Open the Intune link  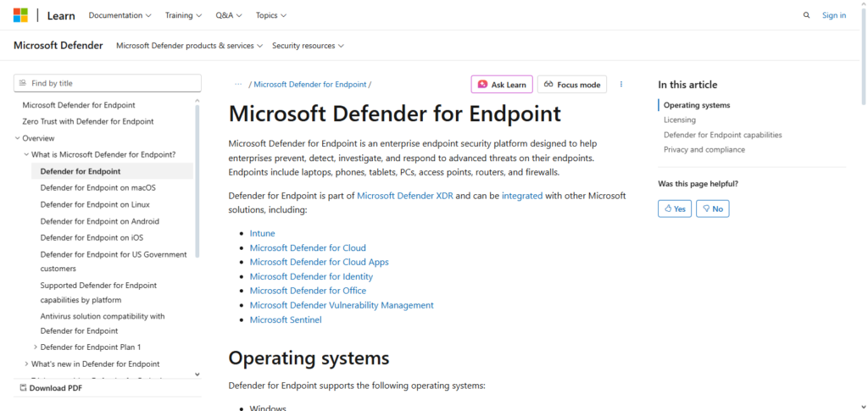click(x=263, y=233)
